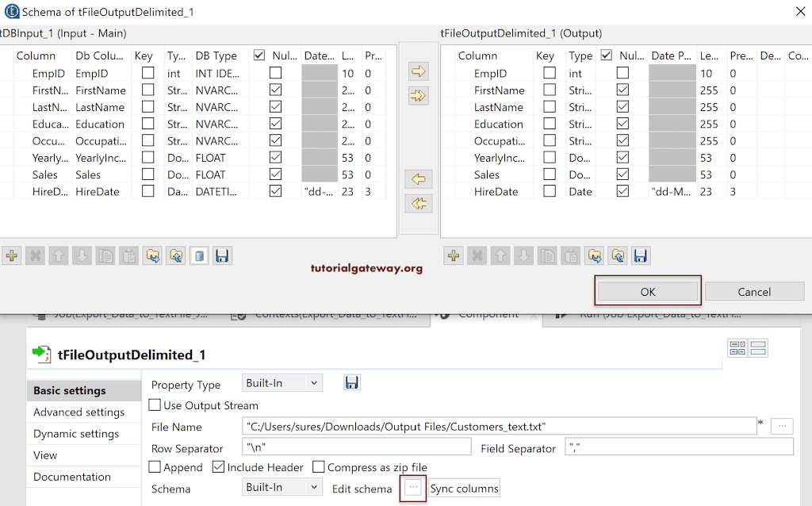Screen dimensions: 812x506
Task: Move selected columns back with the left arrow
Action: 419,178
